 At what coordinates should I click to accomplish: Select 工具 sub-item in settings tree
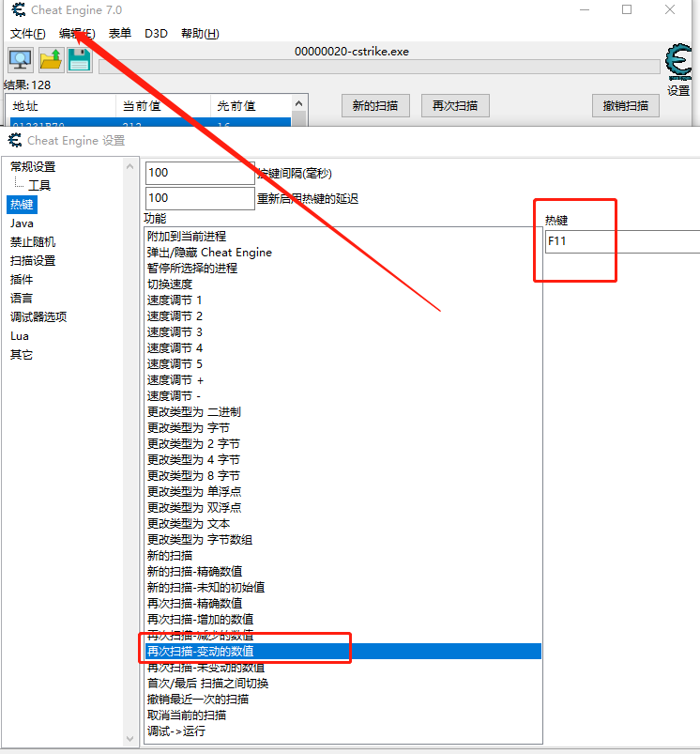pyautogui.click(x=39, y=185)
